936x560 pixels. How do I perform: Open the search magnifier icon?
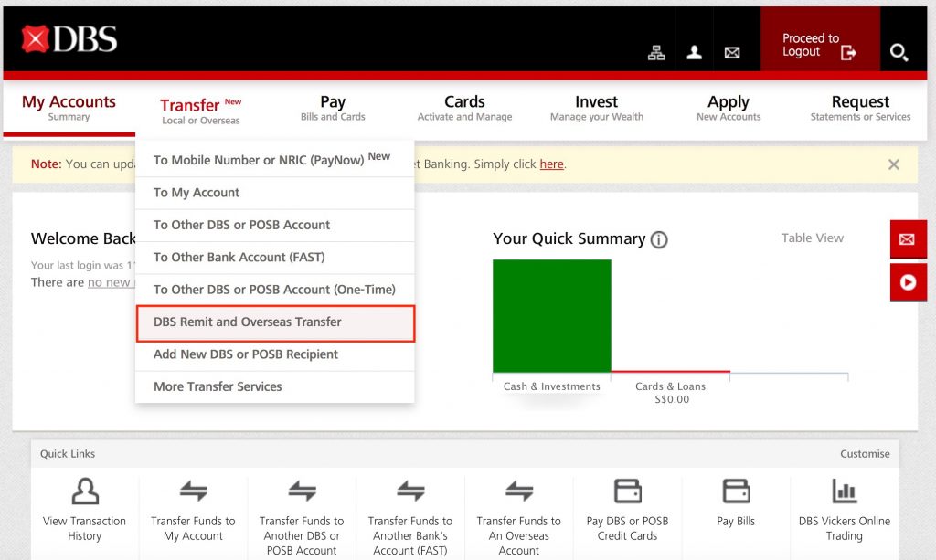(899, 52)
